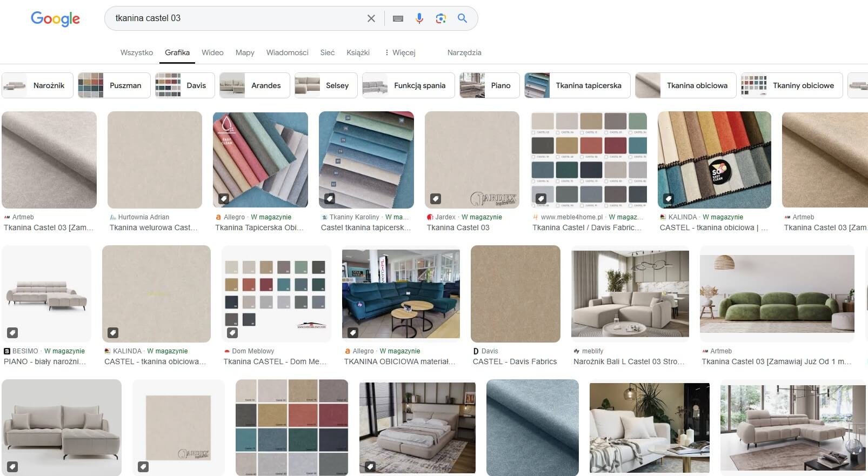Open link TKANINA OBICIOWA materiał...
The height and width of the screenshot is (476, 868).
point(399,361)
